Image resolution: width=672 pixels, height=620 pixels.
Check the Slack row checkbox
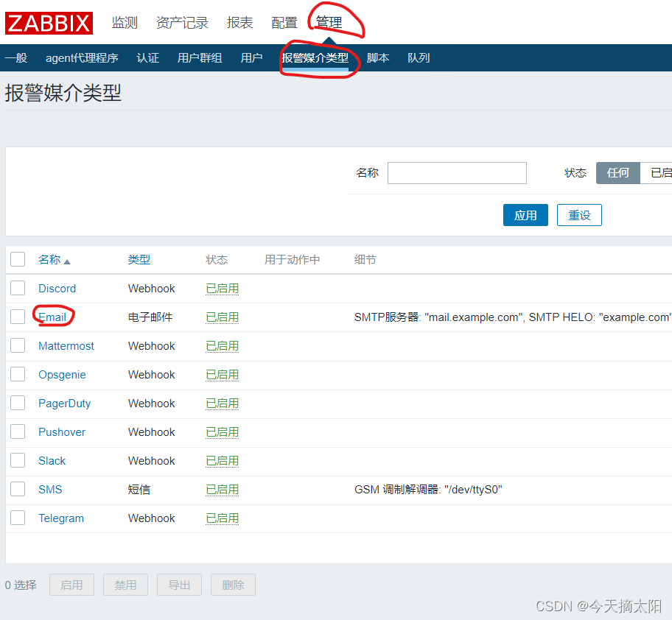pyautogui.click(x=18, y=460)
